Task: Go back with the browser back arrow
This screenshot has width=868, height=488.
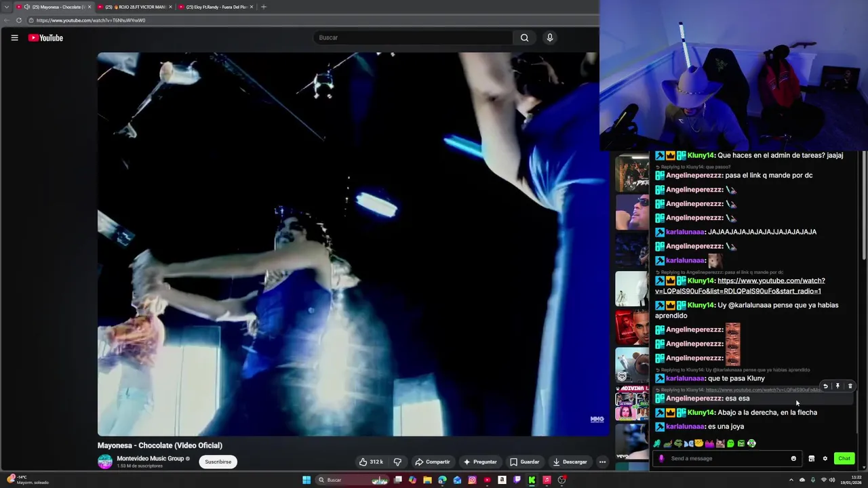Action: 6,20
